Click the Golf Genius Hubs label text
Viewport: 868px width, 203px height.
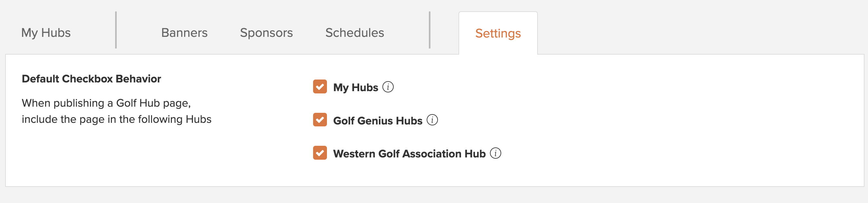click(x=378, y=121)
